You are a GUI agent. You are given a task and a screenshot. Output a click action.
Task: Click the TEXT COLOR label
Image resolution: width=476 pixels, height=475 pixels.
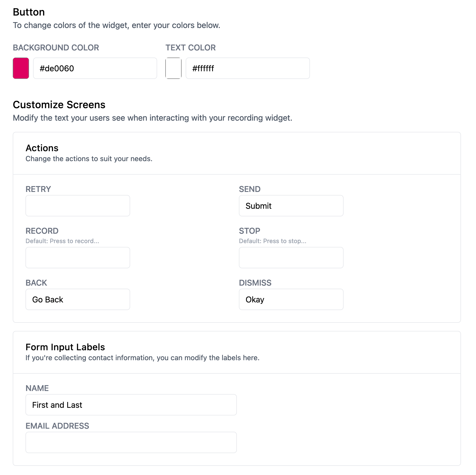point(191,48)
